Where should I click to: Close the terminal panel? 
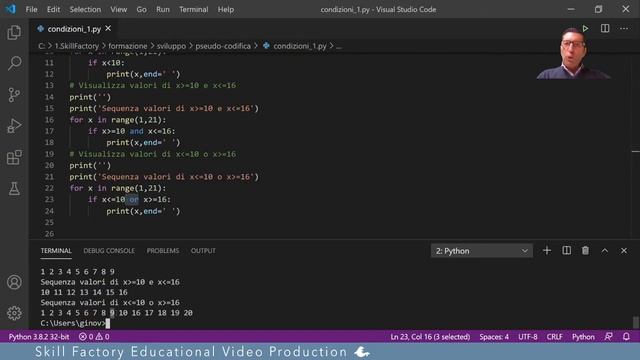pyautogui.click(x=624, y=251)
